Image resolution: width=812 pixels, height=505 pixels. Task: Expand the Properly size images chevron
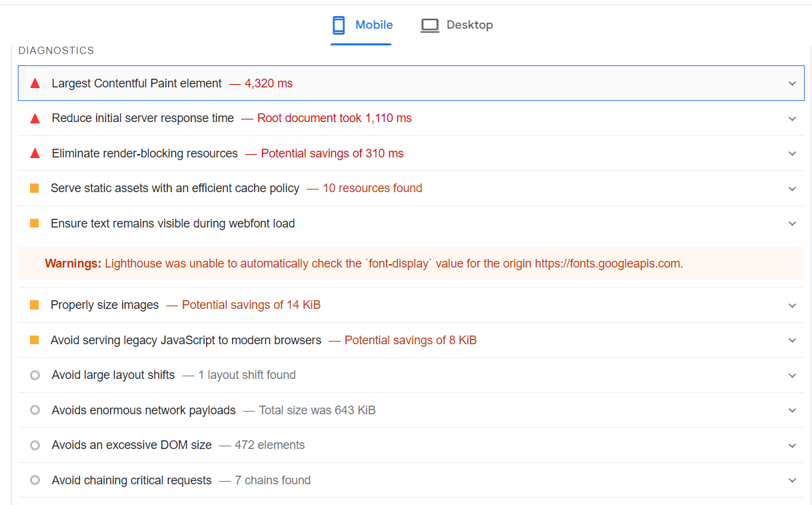pyautogui.click(x=792, y=305)
